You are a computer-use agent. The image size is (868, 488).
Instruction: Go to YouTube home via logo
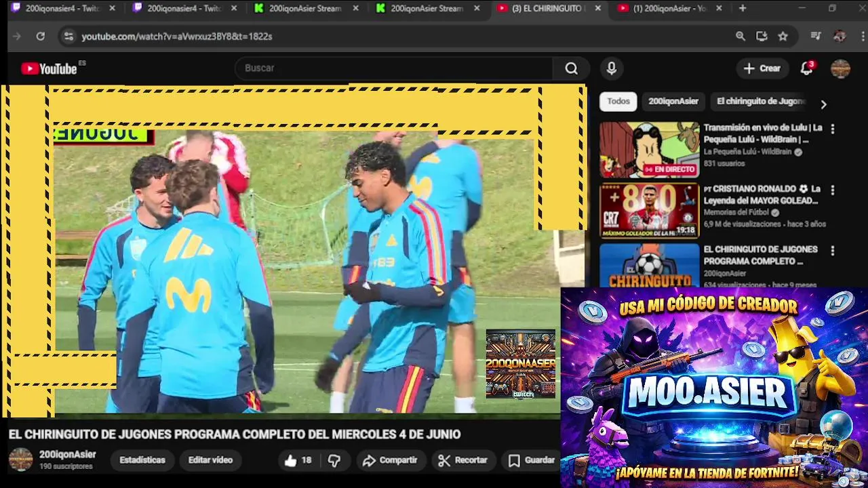click(50, 68)
